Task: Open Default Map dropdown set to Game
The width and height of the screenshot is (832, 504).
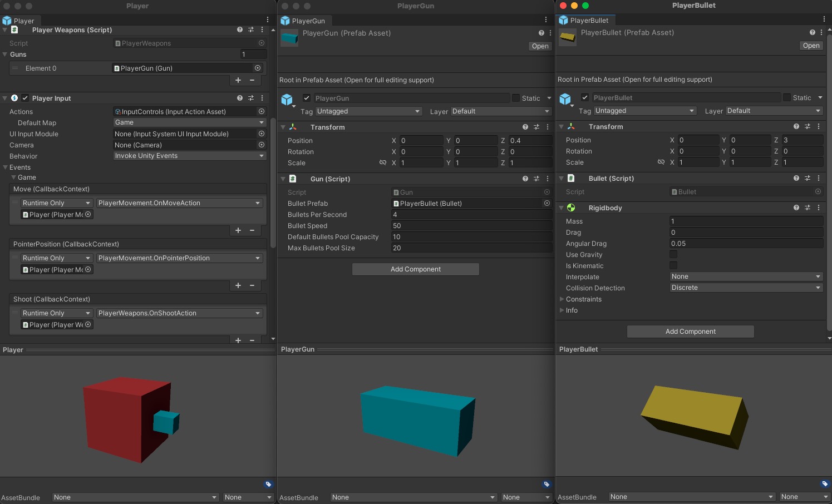Action: [189, 122]
